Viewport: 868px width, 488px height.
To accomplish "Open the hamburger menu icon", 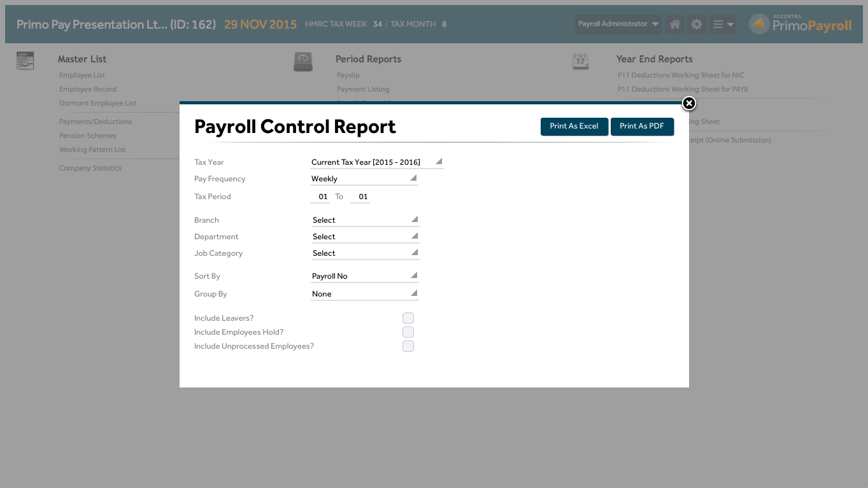I will [x=723, y=24].
